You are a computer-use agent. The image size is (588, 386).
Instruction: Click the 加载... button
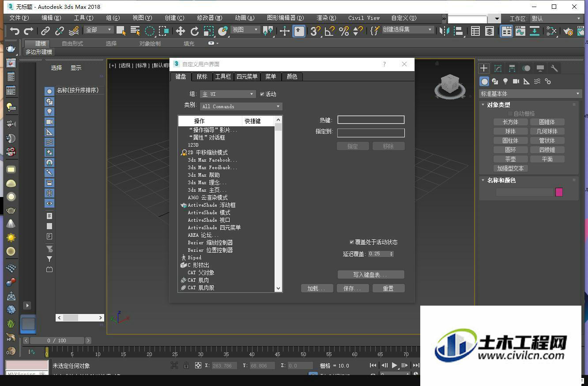317,288
